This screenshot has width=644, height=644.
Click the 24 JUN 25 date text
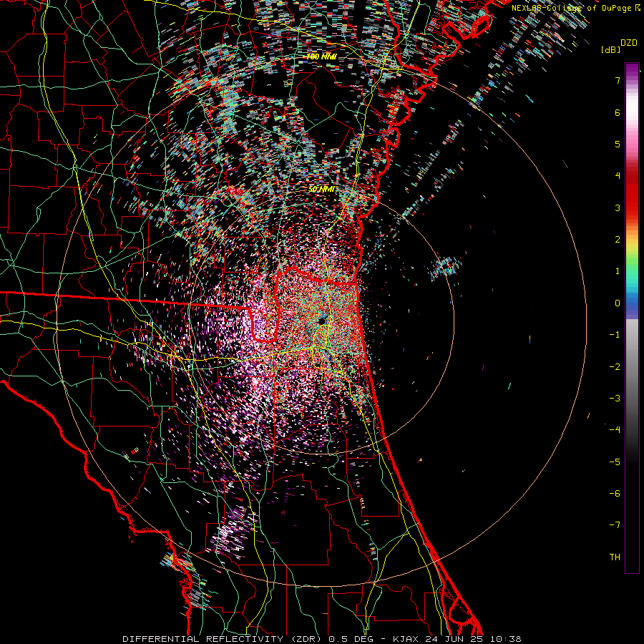[x=454, y=639]
